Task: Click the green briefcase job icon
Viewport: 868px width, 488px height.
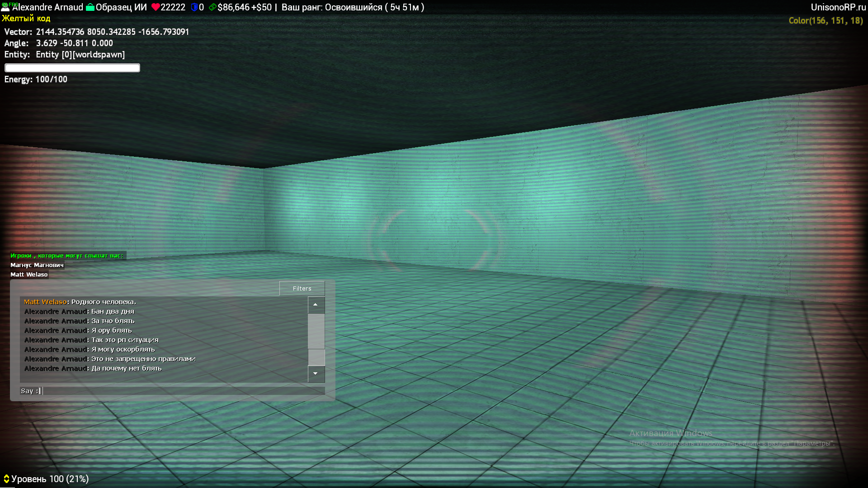Action: point(90,7)
